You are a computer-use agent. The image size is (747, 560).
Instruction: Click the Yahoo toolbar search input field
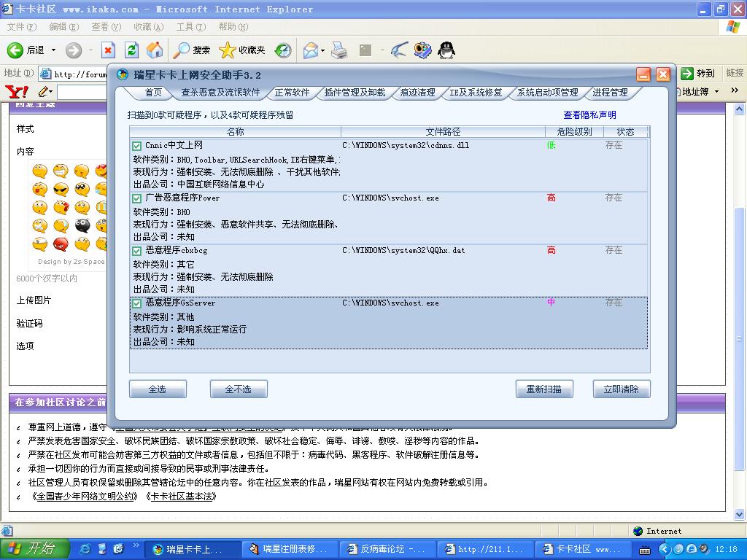coord(82,91)
